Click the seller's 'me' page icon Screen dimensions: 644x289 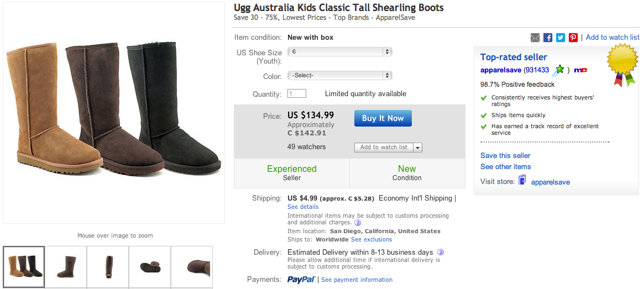pos(580,70)
